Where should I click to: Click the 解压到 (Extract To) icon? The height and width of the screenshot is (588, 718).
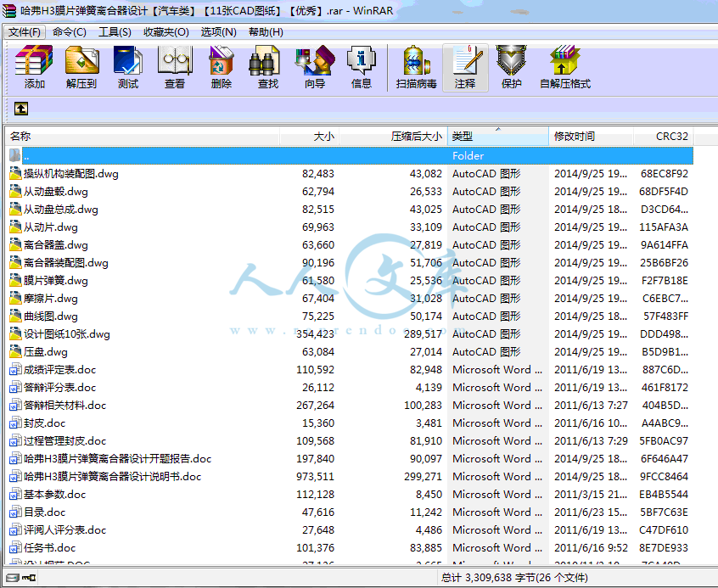pos(81,67)
